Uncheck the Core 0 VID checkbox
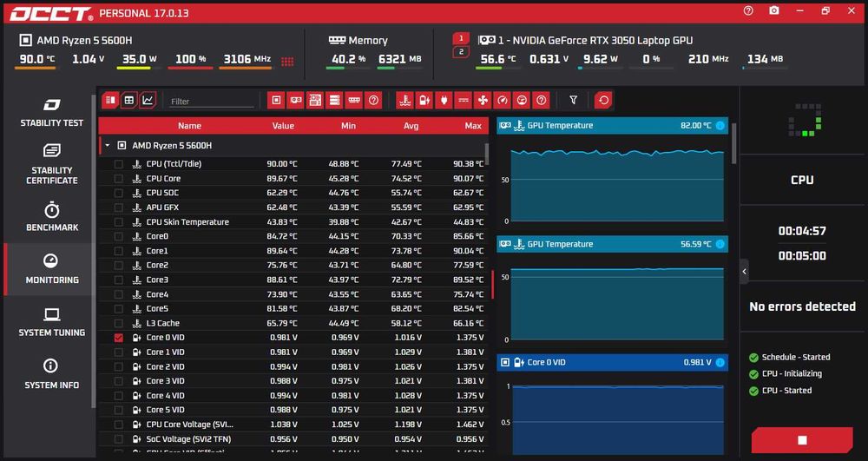This screenshot has height=461, width=868. click(x=118, y=338)
